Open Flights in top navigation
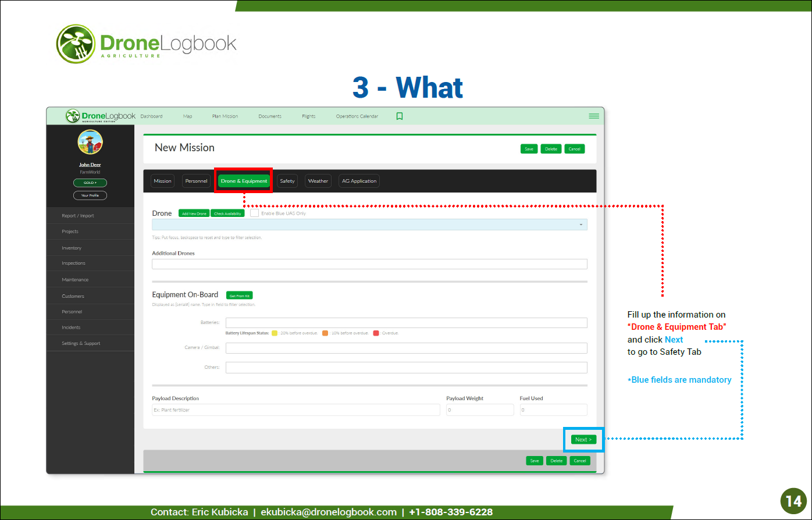Screen dimensions: 812x520 pyautogui.click(x=309, y=116)
